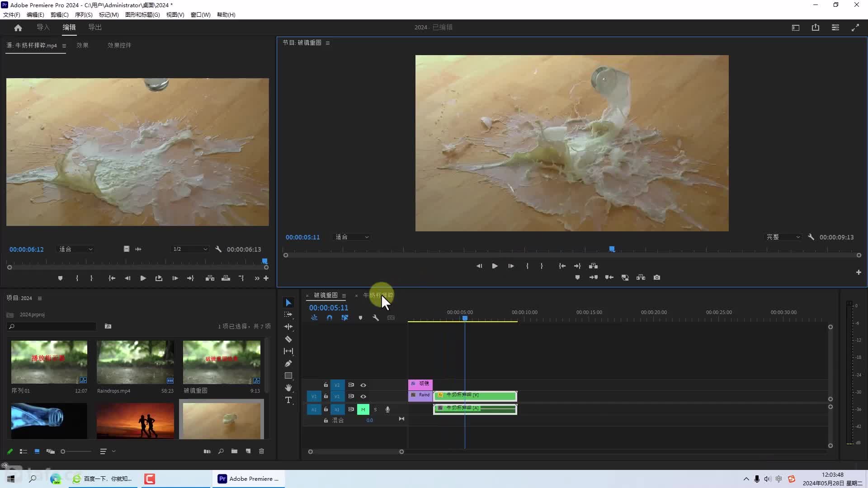Select the Slip tool
Viewport: 868px width, 488px height.
(x=288, y=351)
